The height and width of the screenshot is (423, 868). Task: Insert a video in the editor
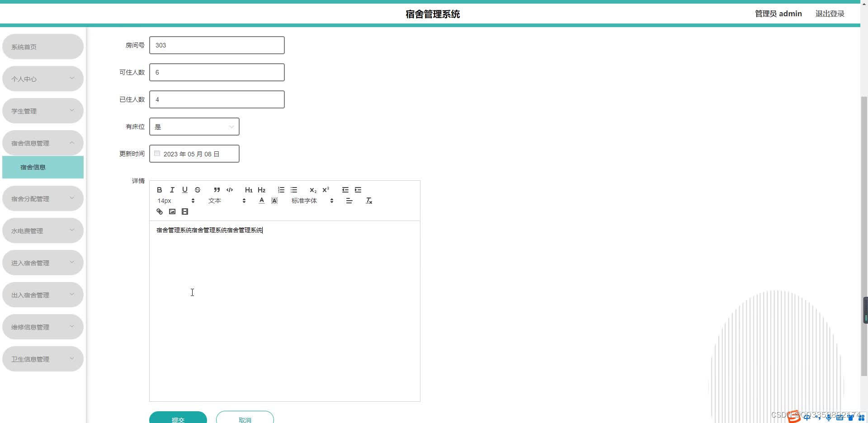(x=184, y=211)
